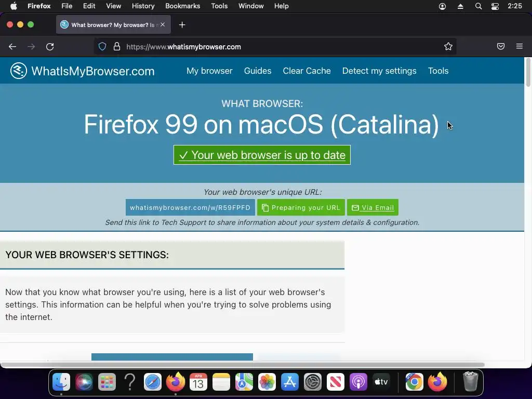Click the question mark Dock icon
Image resolution: width=532 pixels, height=399 pixels.
tap(130, 382)
